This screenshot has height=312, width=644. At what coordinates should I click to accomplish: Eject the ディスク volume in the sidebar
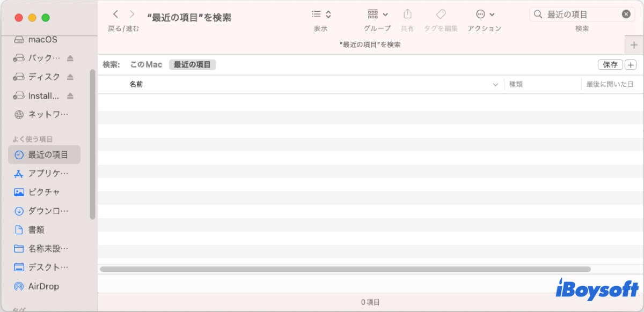[x=70, y=77]
